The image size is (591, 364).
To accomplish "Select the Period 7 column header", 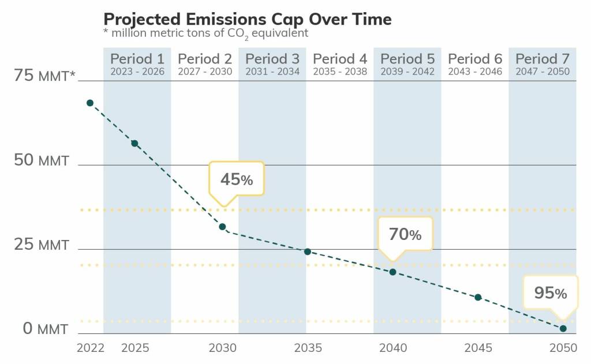I will coord(543,65).
